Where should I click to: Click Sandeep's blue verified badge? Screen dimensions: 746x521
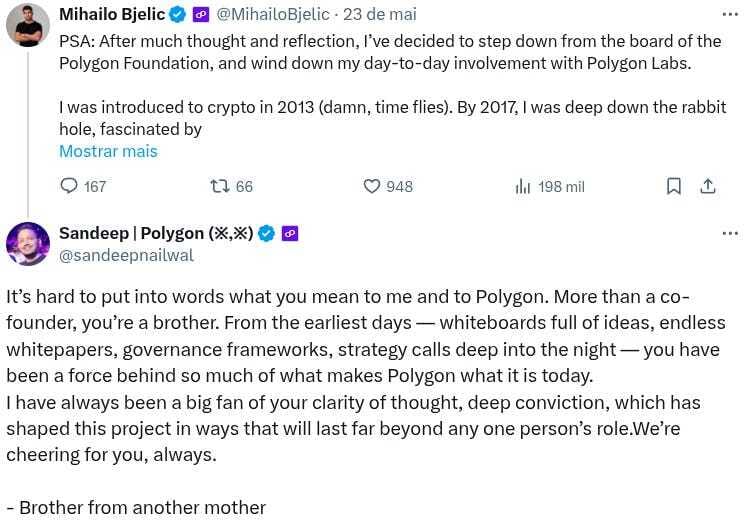click(x=267, y=233)
